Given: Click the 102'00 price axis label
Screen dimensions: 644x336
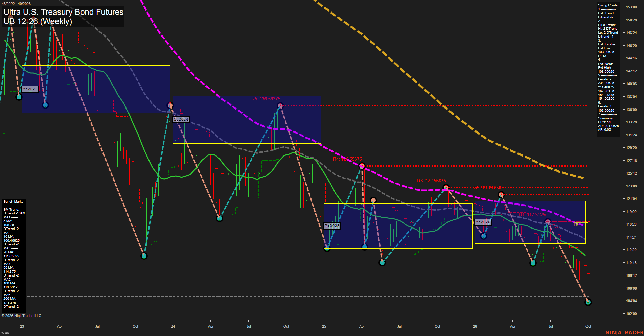Looking at the screenshot, I should (x=631, y=314).
